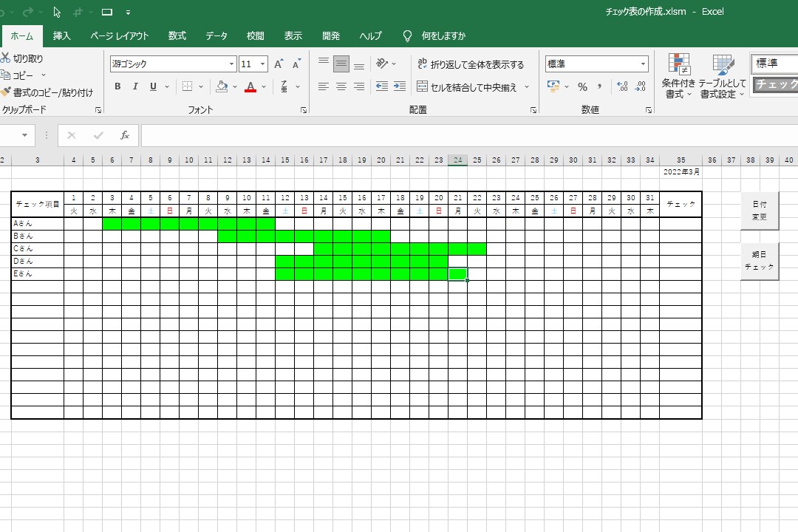Viewport: 798px width, 532px height.
Task: Open the 挿入 tab
Action: [x=61, y=36]
